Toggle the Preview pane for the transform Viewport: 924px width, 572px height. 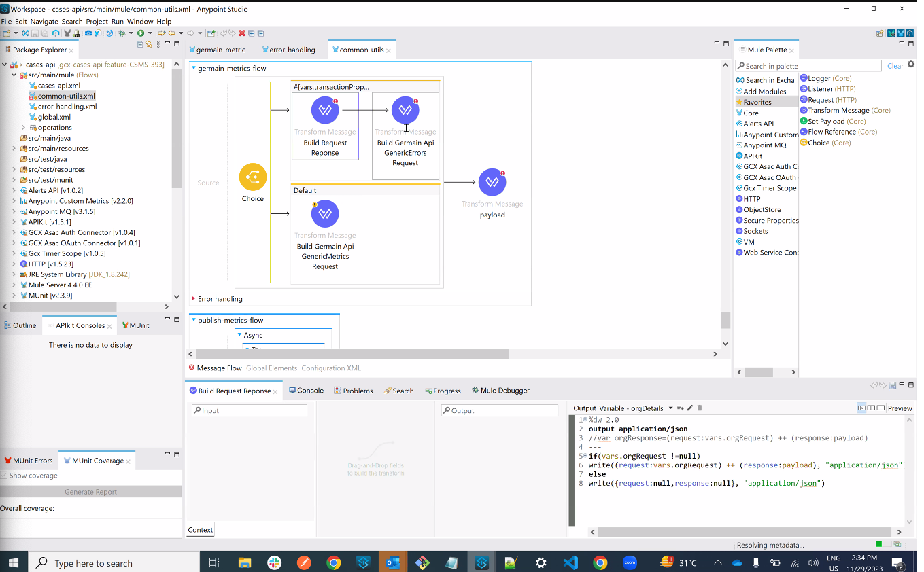click(899, 408)
